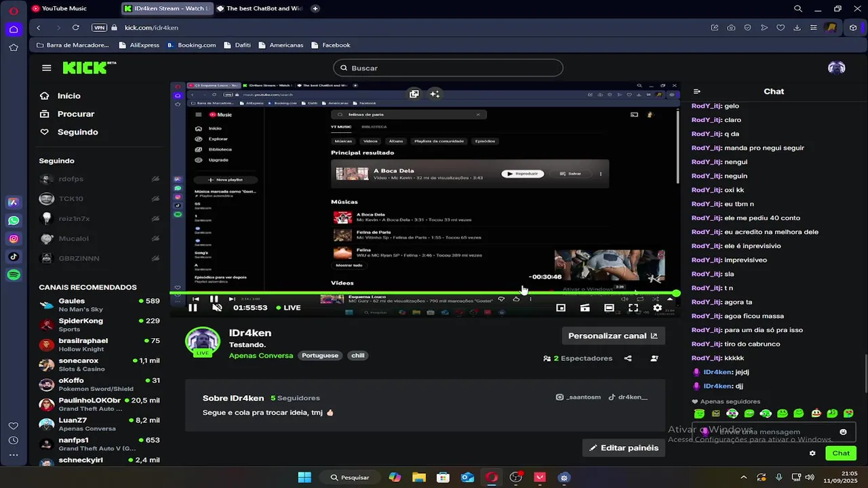
Task: Open dr4ken__ TikTok link
Action: tap(628, 397)
